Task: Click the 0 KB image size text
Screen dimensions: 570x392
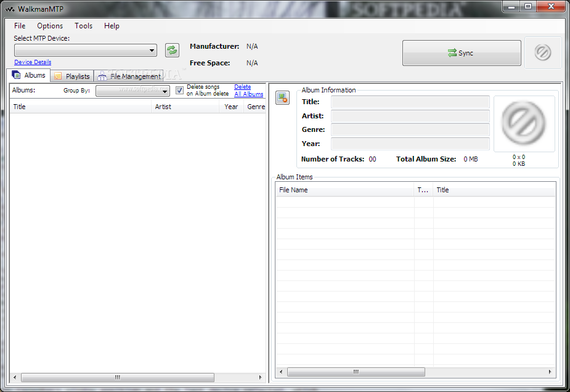Action: pyautogui.click(x=519, y=164)
